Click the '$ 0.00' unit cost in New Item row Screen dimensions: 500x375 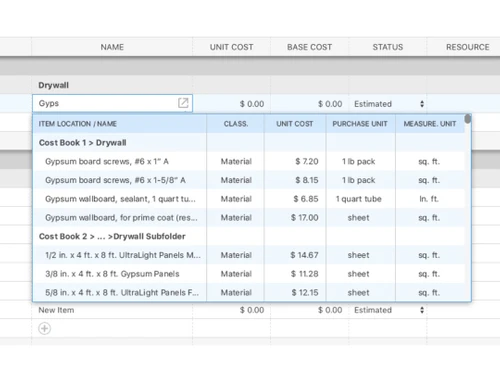[252, 310]
